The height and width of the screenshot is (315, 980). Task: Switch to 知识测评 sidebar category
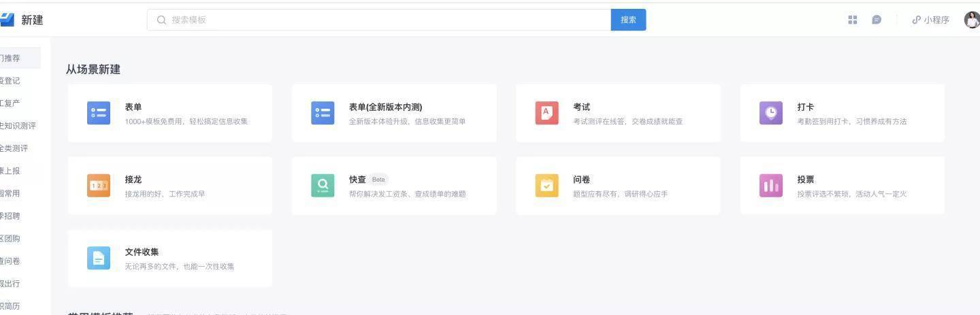(x=17, y=126)
